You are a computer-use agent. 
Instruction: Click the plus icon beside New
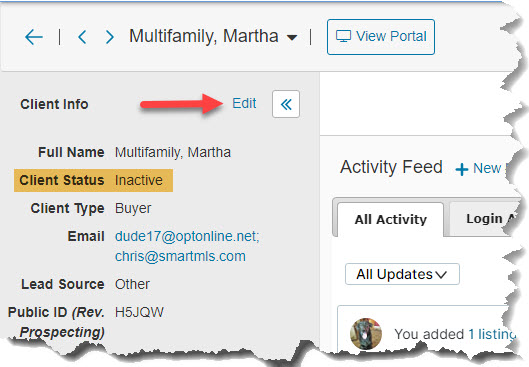462,169
